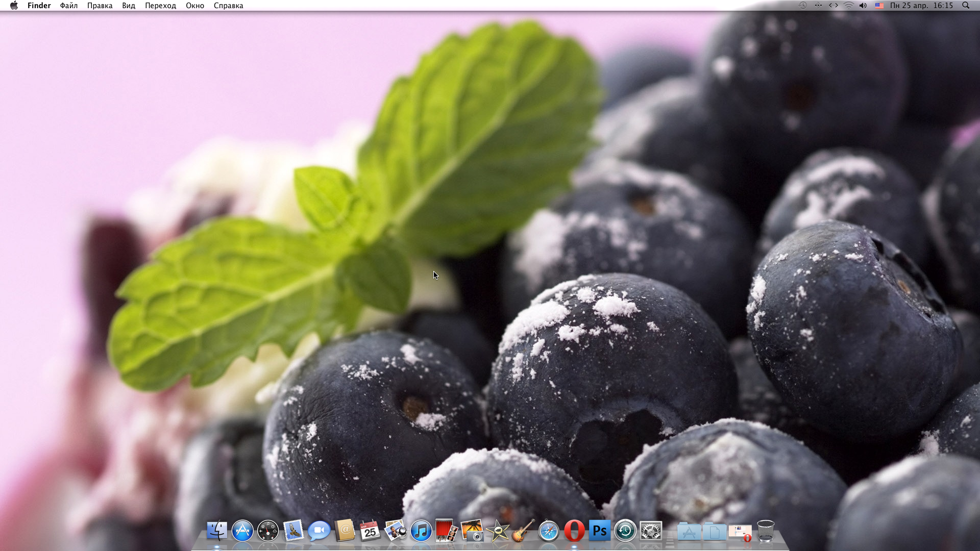This screenshot has height=551, width=980.
Task: Open System Preferences gear icon
Action: (x=651, y=531)
